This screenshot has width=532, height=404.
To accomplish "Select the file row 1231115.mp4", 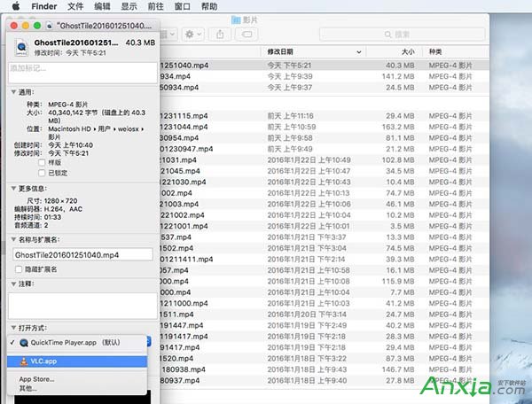I will [x=325, y=116].
